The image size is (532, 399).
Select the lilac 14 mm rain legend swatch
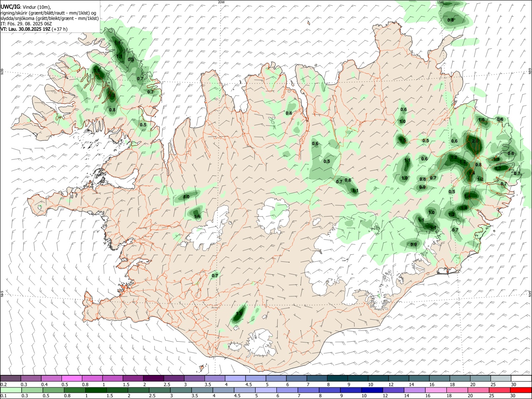[x=414, y=390]
